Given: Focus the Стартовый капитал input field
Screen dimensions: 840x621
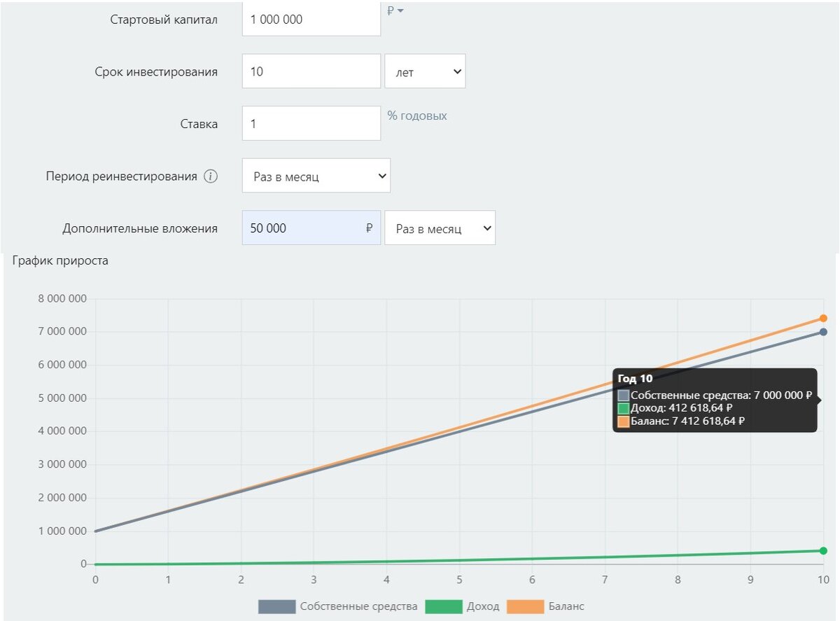Looking at the screenshot, I should click(311, 19).
